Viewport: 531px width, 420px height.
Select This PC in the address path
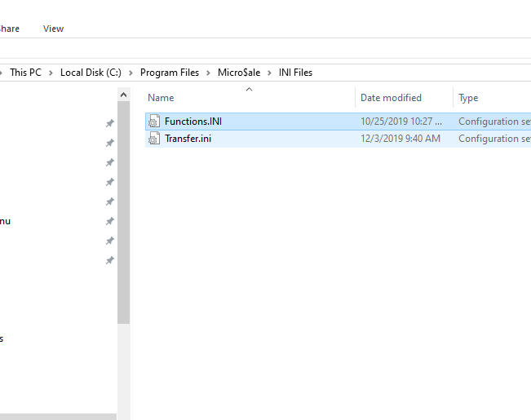pos(25,73)
